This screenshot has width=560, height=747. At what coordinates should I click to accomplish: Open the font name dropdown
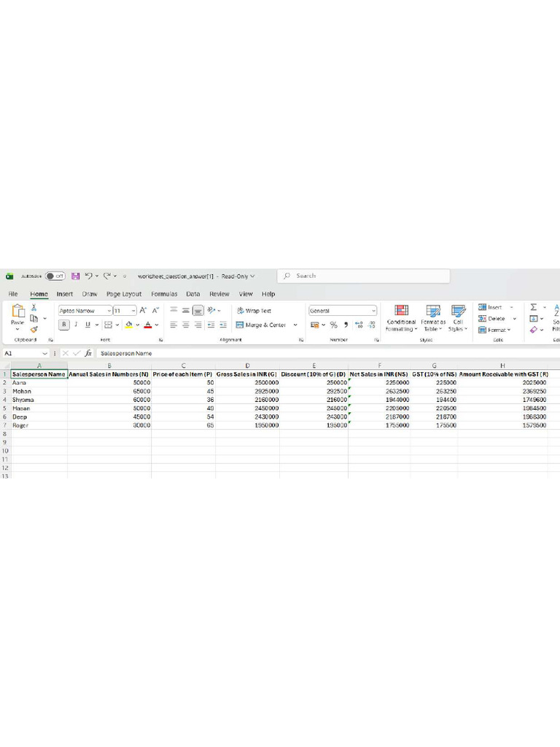(x=109, y=311)
